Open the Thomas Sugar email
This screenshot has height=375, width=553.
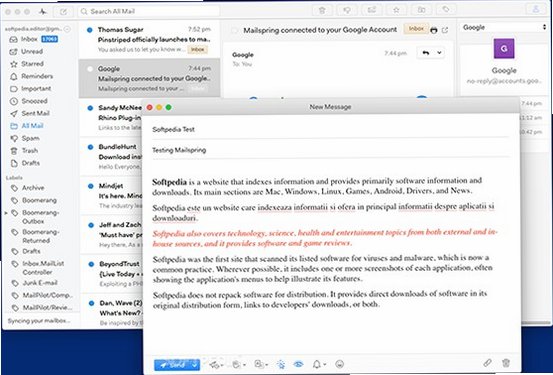click(150, 39)
